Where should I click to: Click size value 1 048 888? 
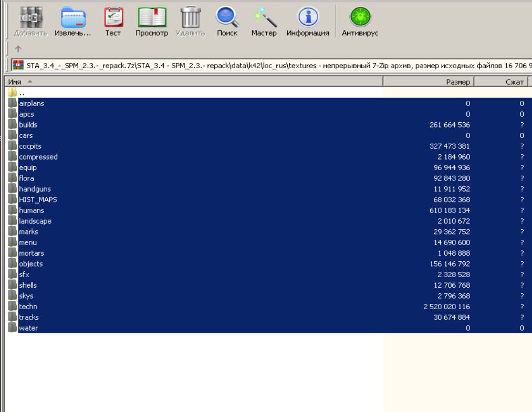[454, 253]
